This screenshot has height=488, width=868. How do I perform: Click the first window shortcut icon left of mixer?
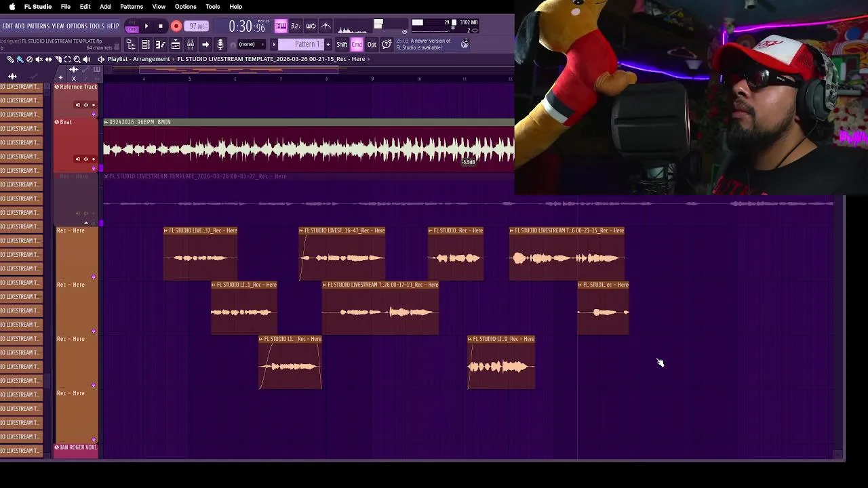[131, 44]
